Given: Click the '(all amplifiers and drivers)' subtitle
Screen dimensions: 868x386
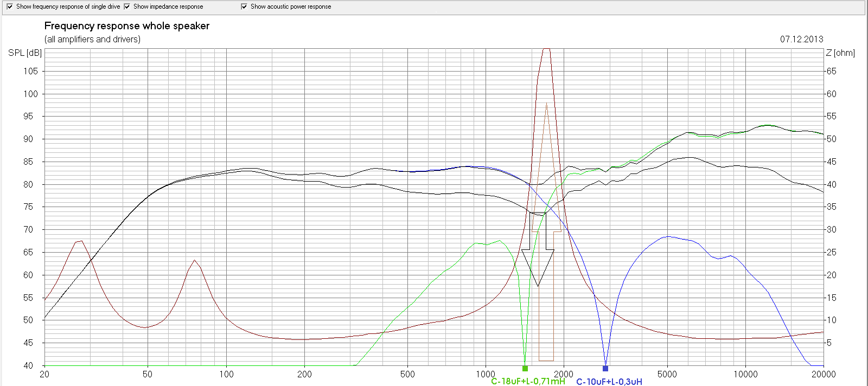Looking at the screenshot, I should [x=92, y=39].
